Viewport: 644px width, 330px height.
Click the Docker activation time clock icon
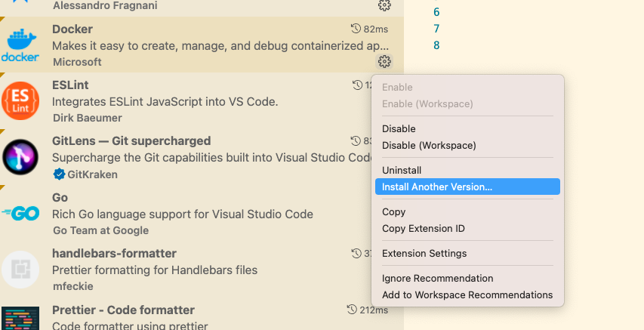[x=356, y=29]
